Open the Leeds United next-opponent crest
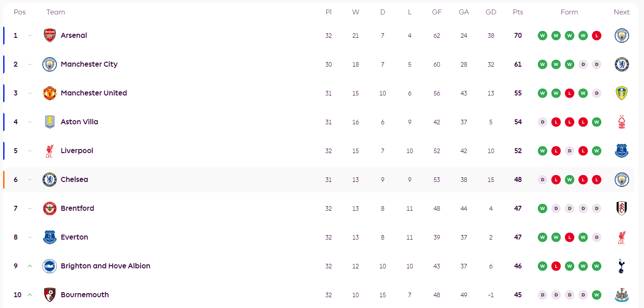The width and height of the screenshot is (644, 308). [621, 93]
